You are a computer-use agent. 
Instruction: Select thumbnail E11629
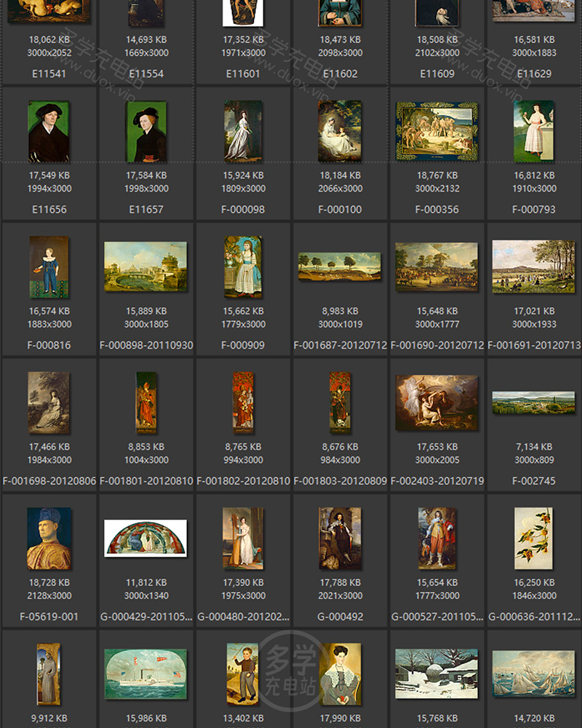coord(534,11)
